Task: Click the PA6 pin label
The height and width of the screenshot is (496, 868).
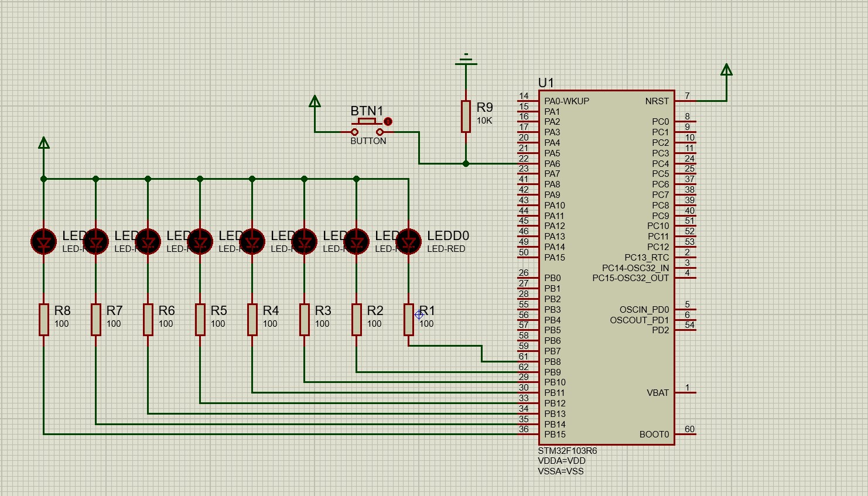Action: click(552, 164)
